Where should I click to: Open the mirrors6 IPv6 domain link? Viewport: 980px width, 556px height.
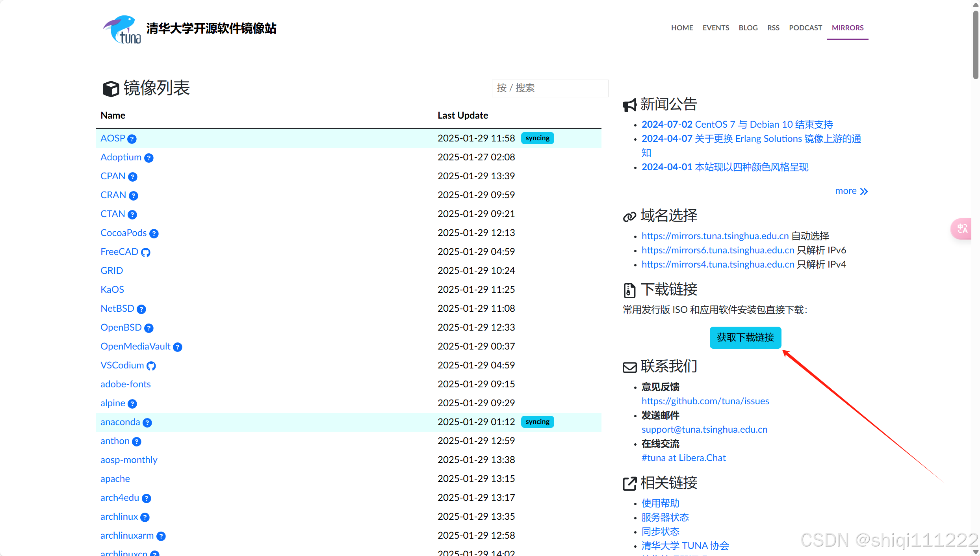(718, 250)
